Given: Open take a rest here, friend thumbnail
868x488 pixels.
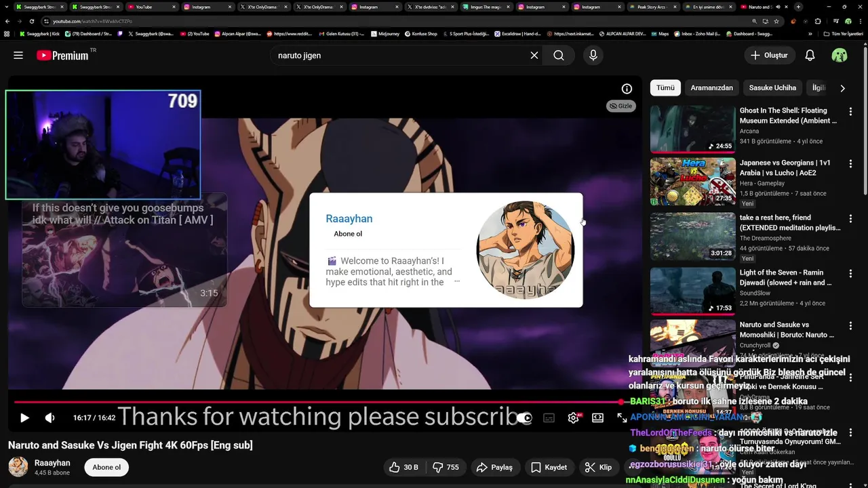Looking at the screenshot, I should 692,236.
